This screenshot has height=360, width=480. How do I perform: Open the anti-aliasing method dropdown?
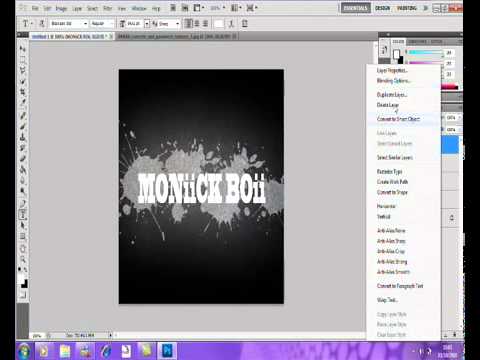(177, 23)
